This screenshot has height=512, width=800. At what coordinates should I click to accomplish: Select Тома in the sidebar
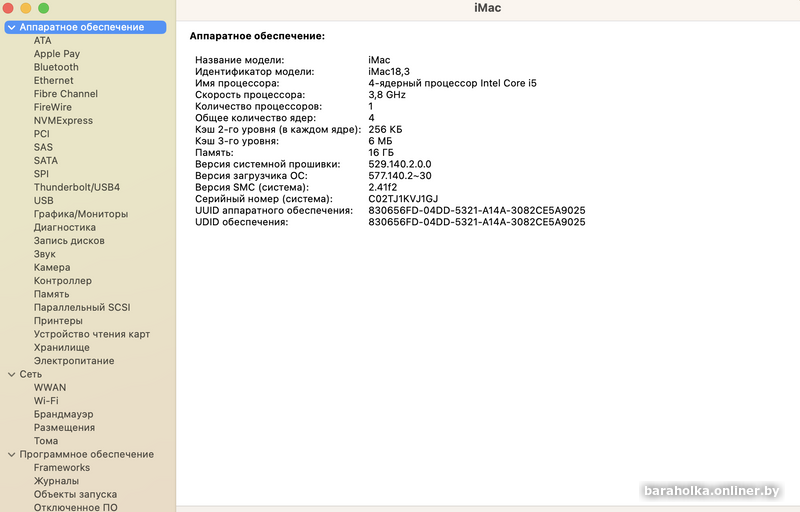click(x=45, y=441)
